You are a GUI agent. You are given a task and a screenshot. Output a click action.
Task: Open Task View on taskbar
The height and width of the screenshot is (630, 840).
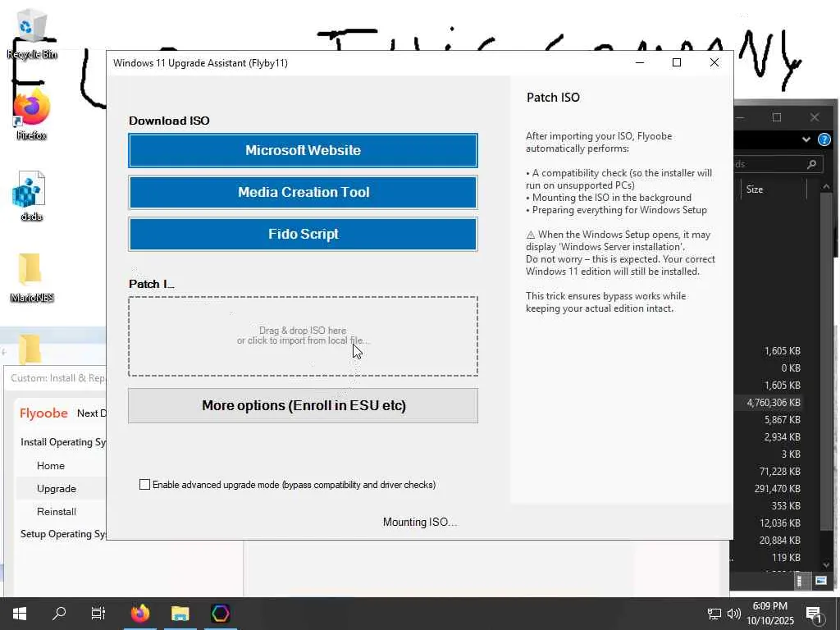click(x=98, y=614)
